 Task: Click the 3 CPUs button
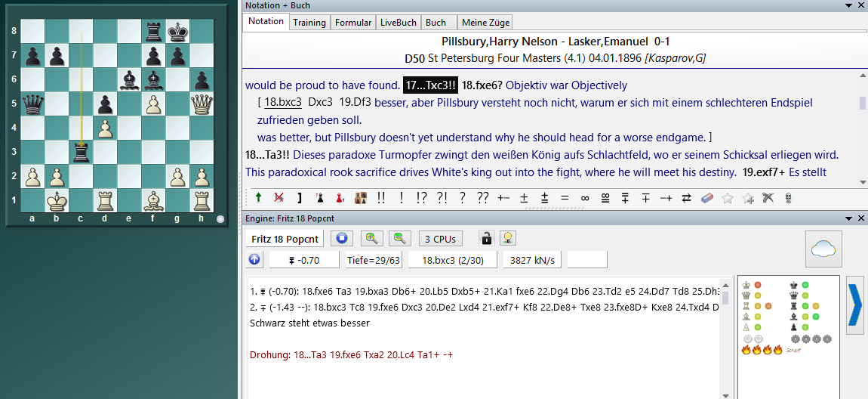(x=440, y=239)
